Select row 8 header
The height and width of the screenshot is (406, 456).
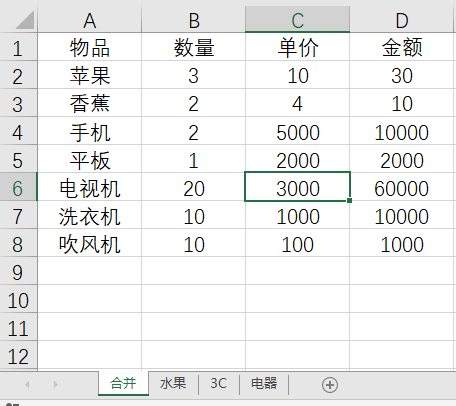(x=18, y=243)
